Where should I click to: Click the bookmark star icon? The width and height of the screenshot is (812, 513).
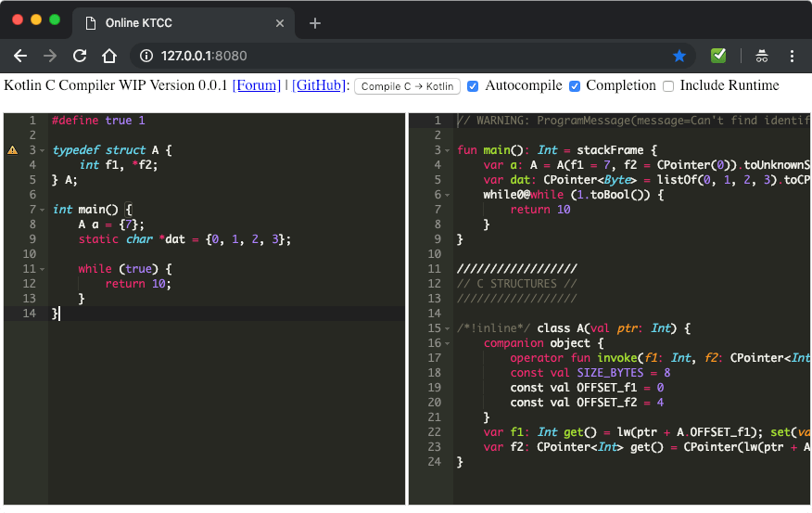679,56
